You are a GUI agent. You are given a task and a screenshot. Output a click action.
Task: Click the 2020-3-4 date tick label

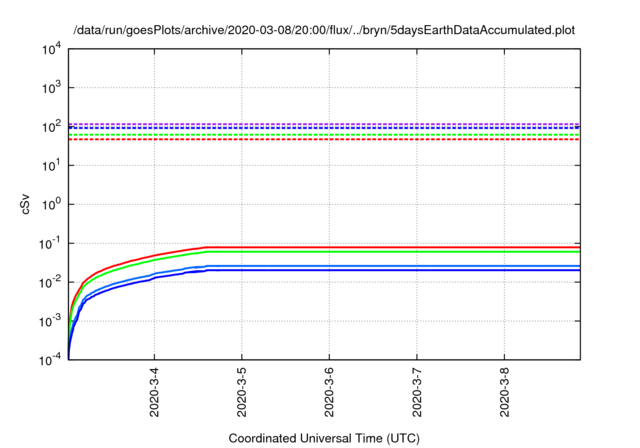154,392
